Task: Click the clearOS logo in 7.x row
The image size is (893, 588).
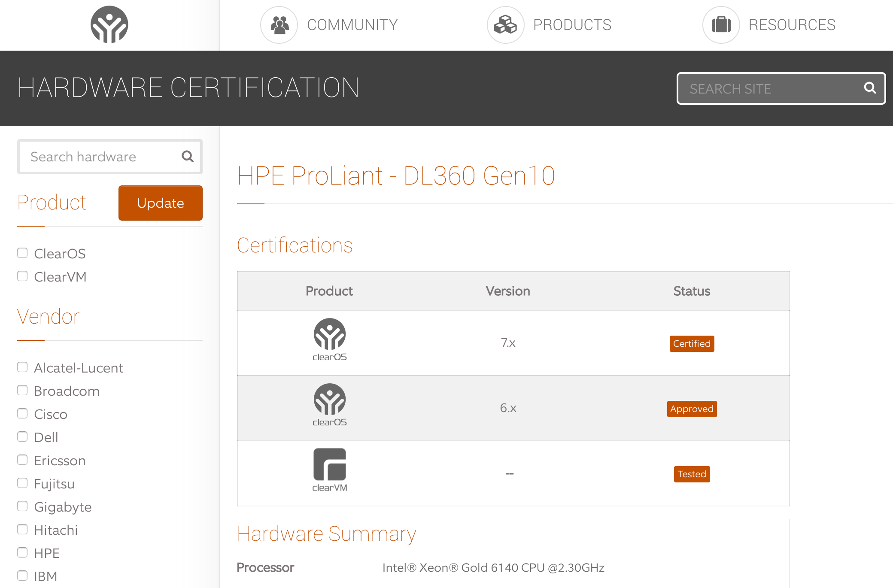Action: coord(330,340)
